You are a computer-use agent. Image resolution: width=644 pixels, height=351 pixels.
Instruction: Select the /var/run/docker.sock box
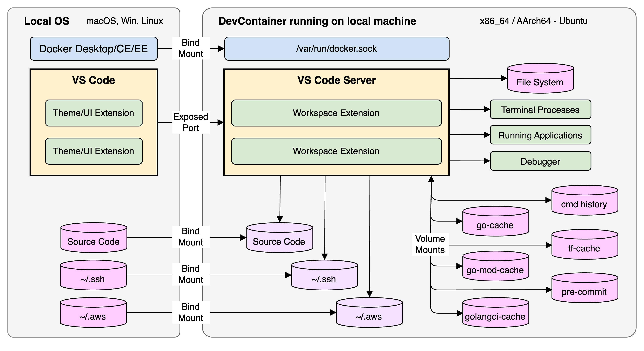337,49
